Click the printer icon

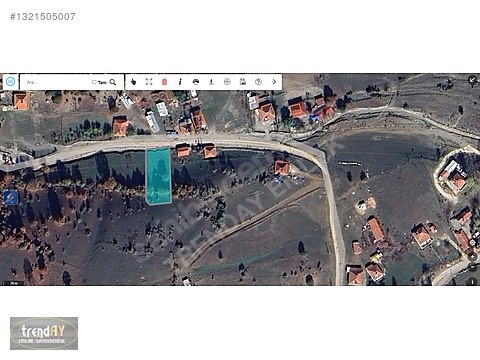[x=196, y=82]
